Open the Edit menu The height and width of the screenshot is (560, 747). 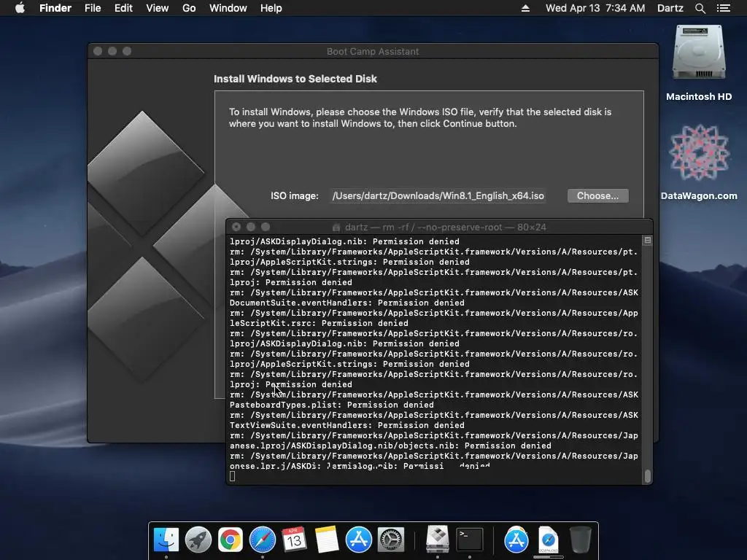coord(123,8)
